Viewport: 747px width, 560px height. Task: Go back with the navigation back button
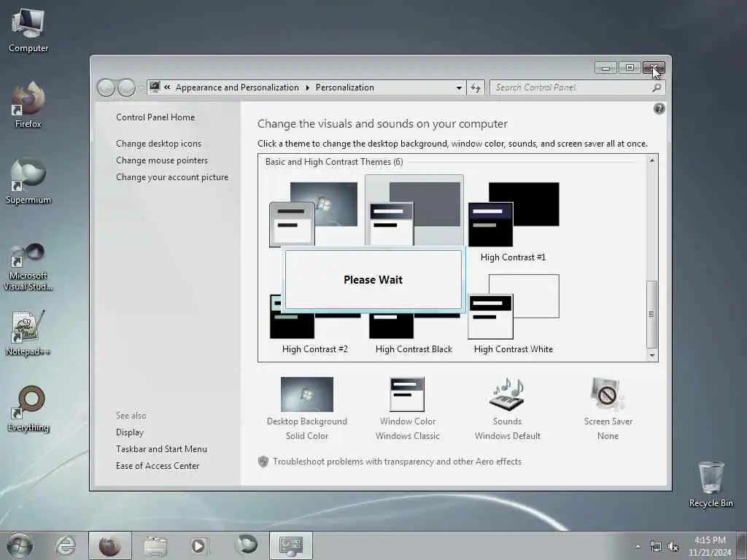click(x=106, y=87)
